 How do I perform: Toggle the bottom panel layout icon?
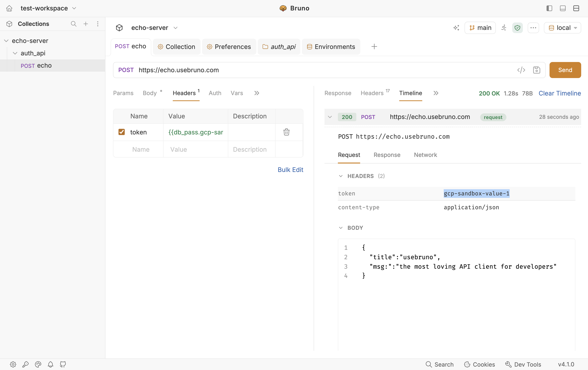click(x=563, y=8)
